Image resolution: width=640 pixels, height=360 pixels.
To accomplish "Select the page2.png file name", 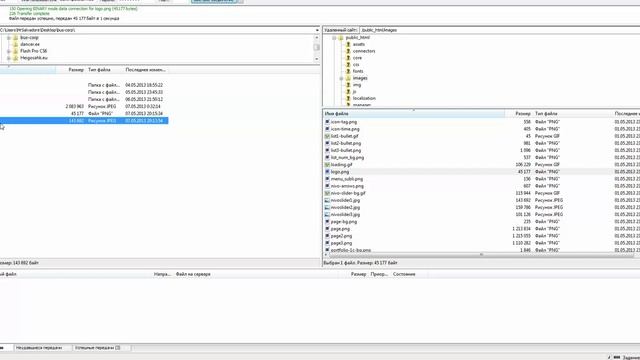I will [x=341, y=236].
